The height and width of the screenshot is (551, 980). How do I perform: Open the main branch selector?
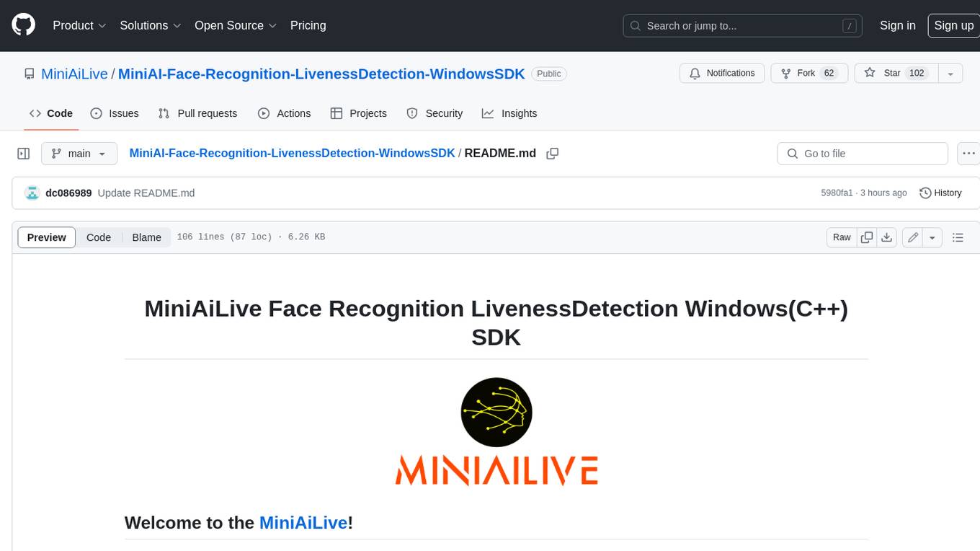coord(79,154)
